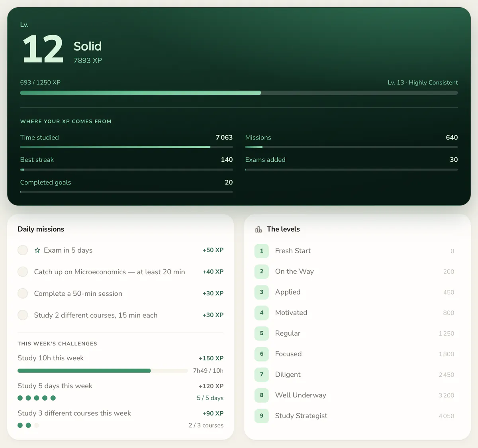Check the Study 2 different courses mission

[23, 315]
